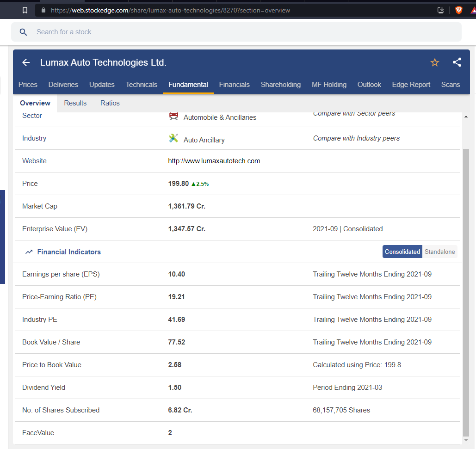
Task: Click the FaceValue figure 2
Action: tap(170, 433)
